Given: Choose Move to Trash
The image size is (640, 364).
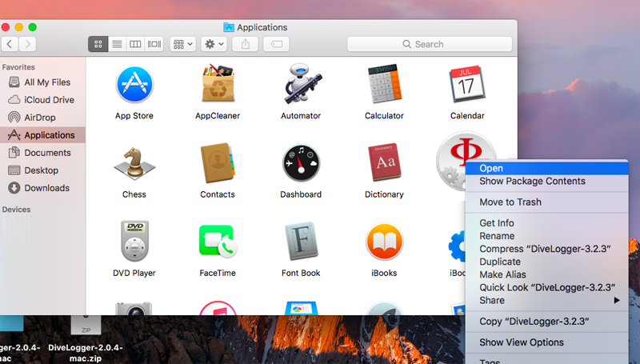Looking at the screenshot, I should 546,202.
